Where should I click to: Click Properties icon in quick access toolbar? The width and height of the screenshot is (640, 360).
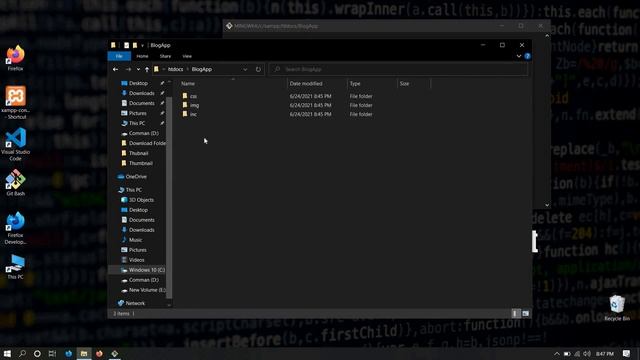tap(126, 45)
